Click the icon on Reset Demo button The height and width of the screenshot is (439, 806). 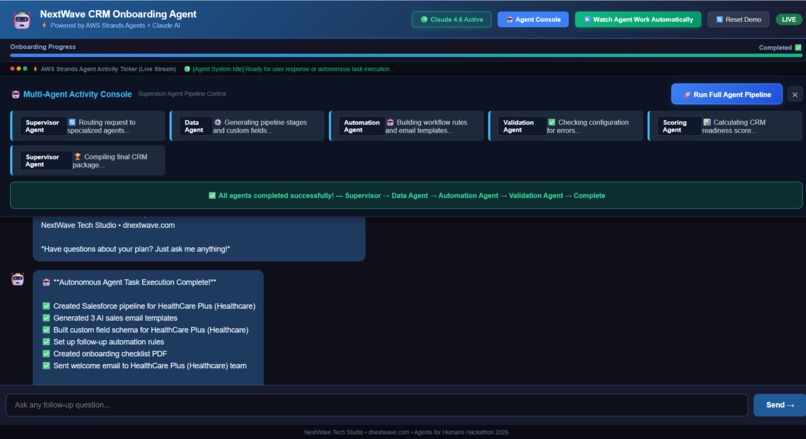pos(719,20)
